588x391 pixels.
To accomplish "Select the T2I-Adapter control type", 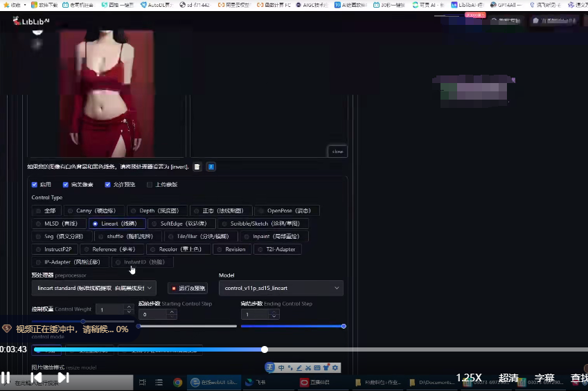I will tap(278, 249).
